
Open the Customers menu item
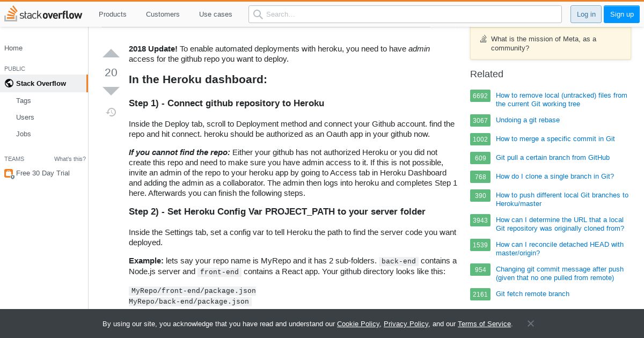[x=163, y=14]
